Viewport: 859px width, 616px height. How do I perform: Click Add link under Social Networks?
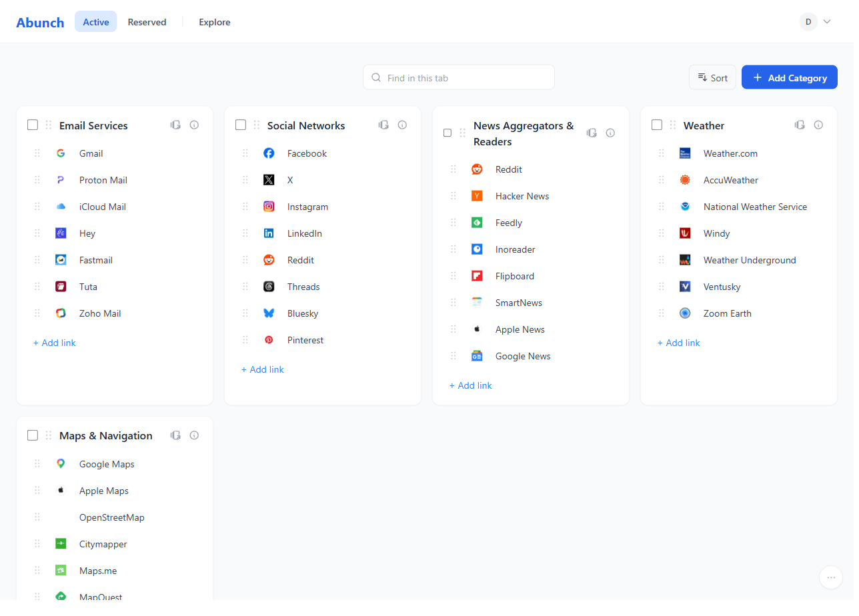[x=263, y=369]
